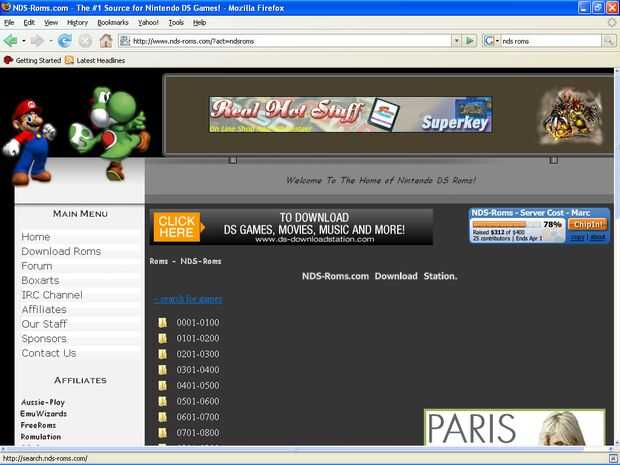Click the server cost 78% progress bar
Image resolution: width=620 pixels, height=465 pixels.
pos(507,225)
